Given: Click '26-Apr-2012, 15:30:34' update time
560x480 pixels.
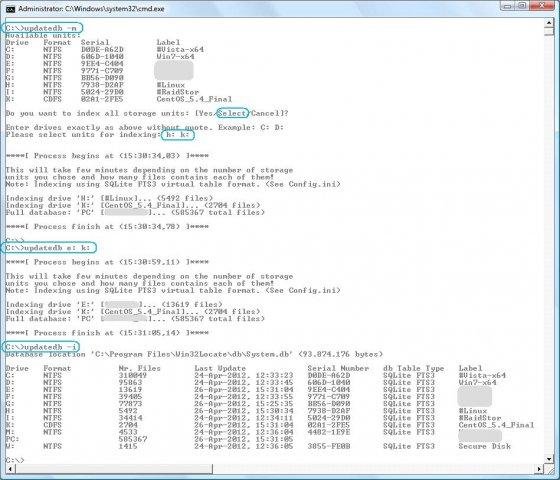Looking at the screenshot, I should (x=244, y=411).
